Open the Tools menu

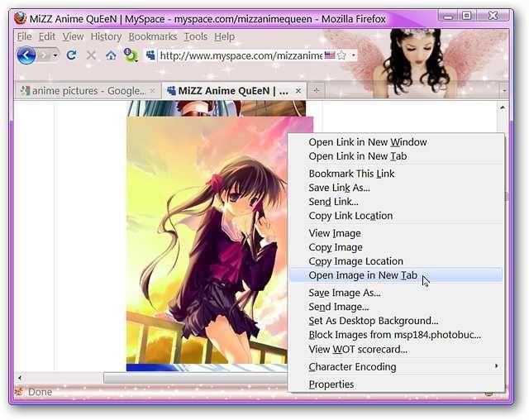(x=196, y=36)
